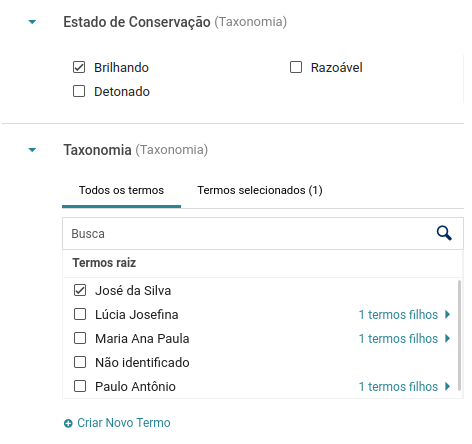Click the plus icon beside Criar Novo Termo
472x444 pixels.
point(68,423)
